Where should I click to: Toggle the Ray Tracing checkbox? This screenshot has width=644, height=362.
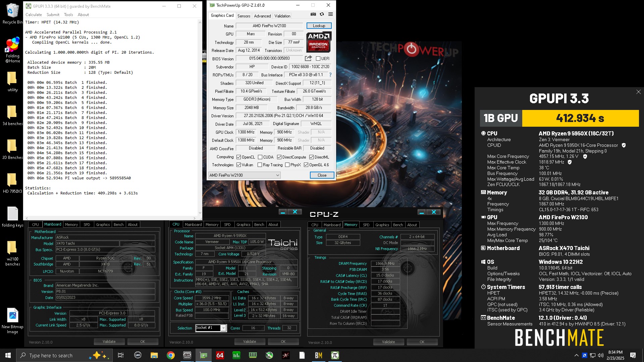pos(260,165)
